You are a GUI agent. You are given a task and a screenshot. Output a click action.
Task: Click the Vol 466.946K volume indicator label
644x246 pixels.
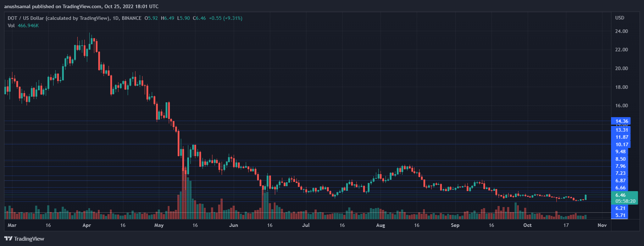coord(23,25)
